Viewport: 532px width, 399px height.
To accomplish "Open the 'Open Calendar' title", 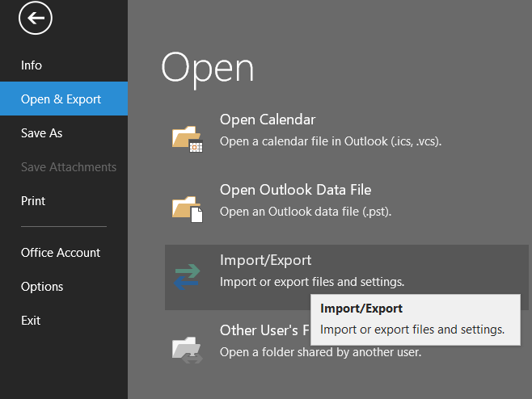I will (x=268, y=120).
